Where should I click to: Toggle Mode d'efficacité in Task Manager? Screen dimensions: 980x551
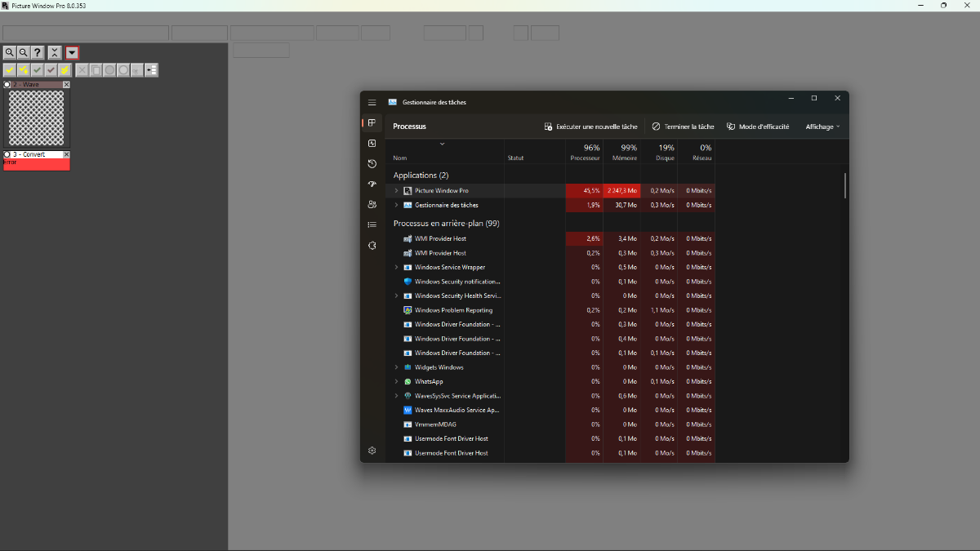click(758, 127)
